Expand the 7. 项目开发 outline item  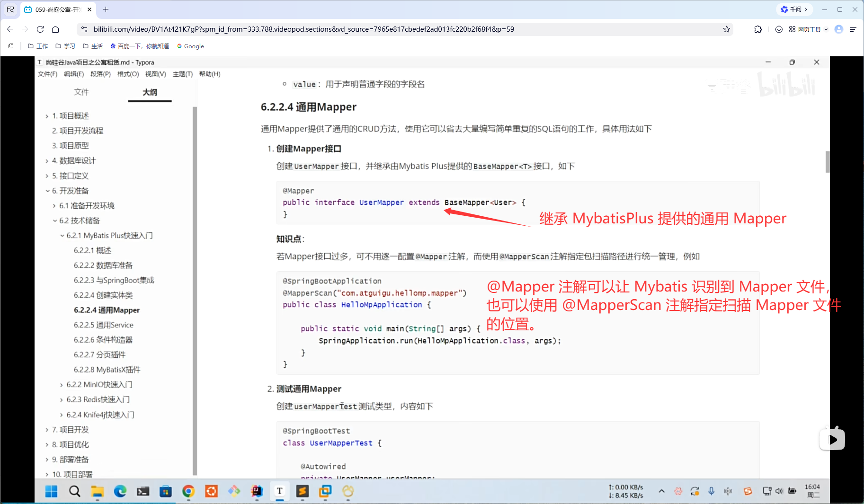(47, 430)
